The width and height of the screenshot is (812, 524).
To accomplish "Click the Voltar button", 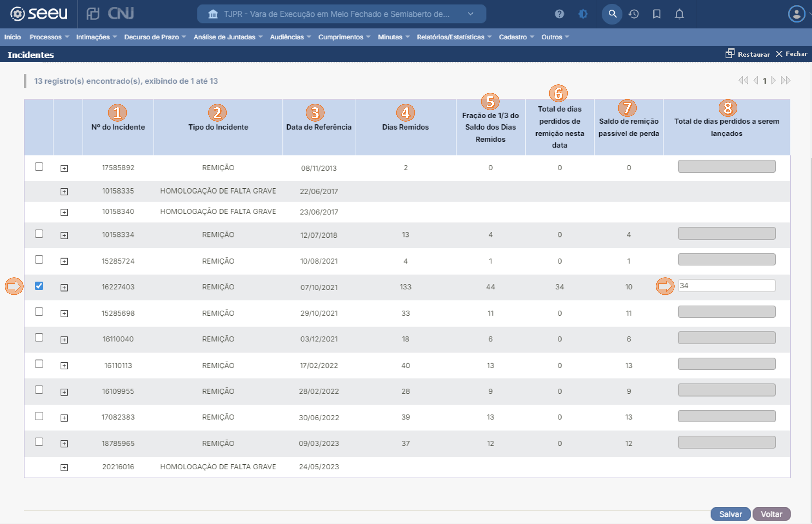I will coord(772,514).
